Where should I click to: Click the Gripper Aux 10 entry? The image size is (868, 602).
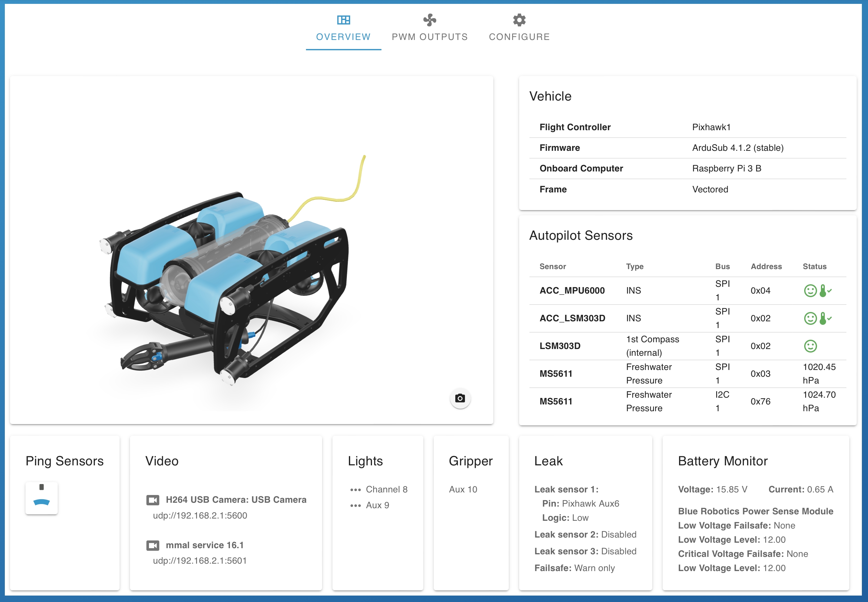pyautogui.click(x=463, y=490)
